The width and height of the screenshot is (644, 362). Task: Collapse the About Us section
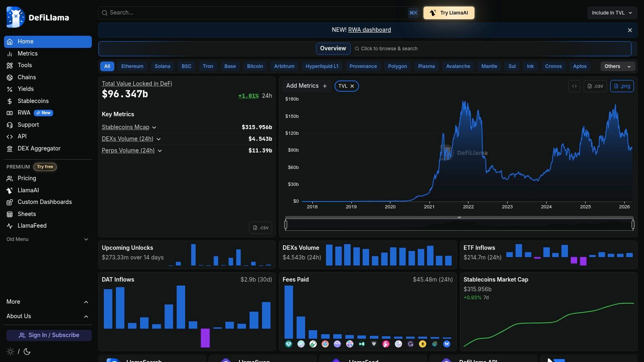(48, 316)
